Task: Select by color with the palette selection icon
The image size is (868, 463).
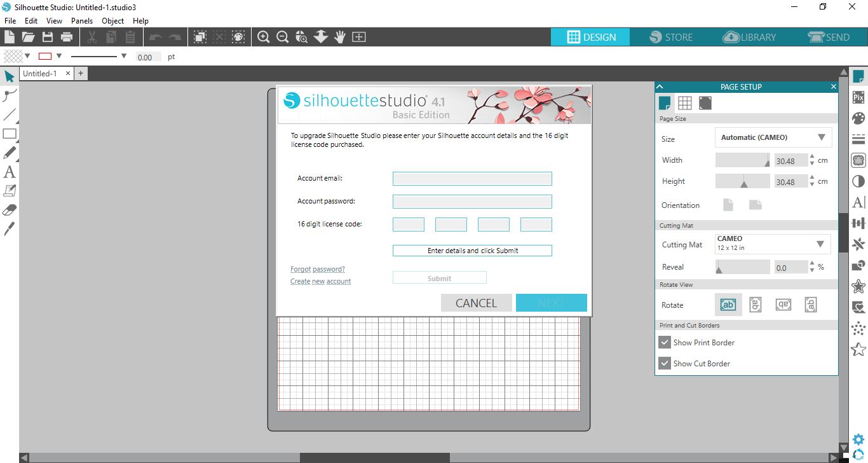Action: pyautogui.click(x=238, y=37)
